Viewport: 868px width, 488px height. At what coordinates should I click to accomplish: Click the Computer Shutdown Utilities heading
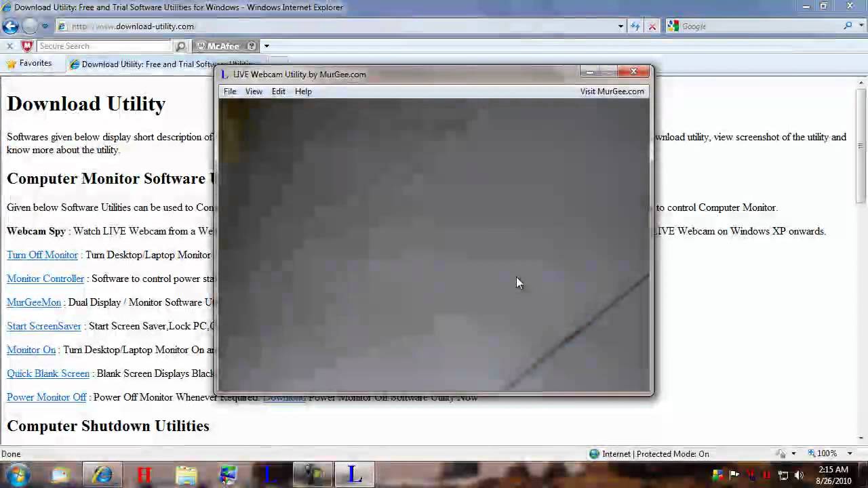pyautogui.click(x=108, y=426)
